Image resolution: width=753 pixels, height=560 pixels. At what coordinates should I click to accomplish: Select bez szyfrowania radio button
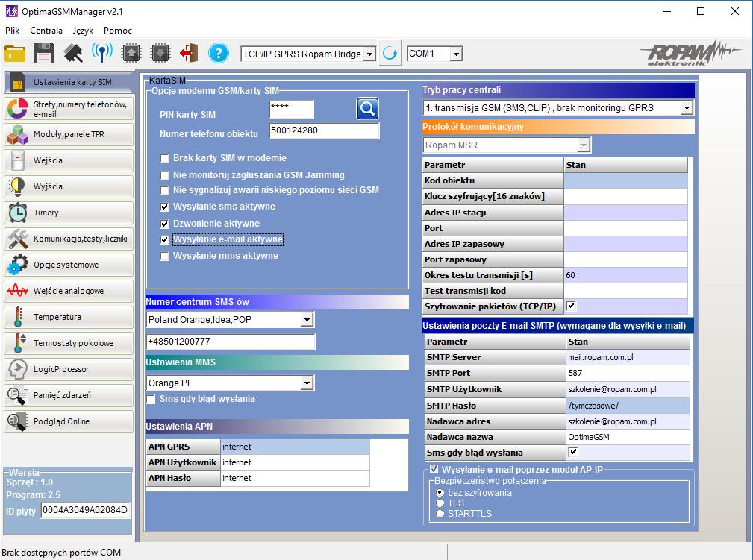point(440,492)
